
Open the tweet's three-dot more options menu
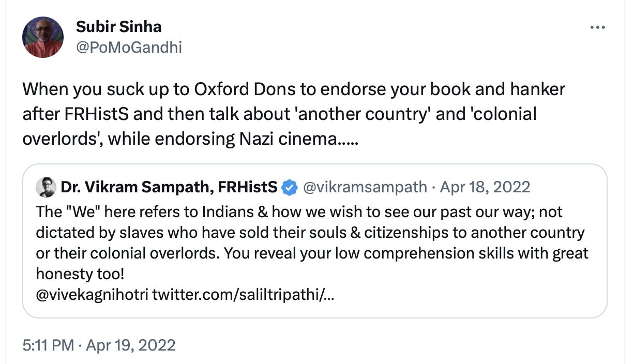[x=597, y=27]
